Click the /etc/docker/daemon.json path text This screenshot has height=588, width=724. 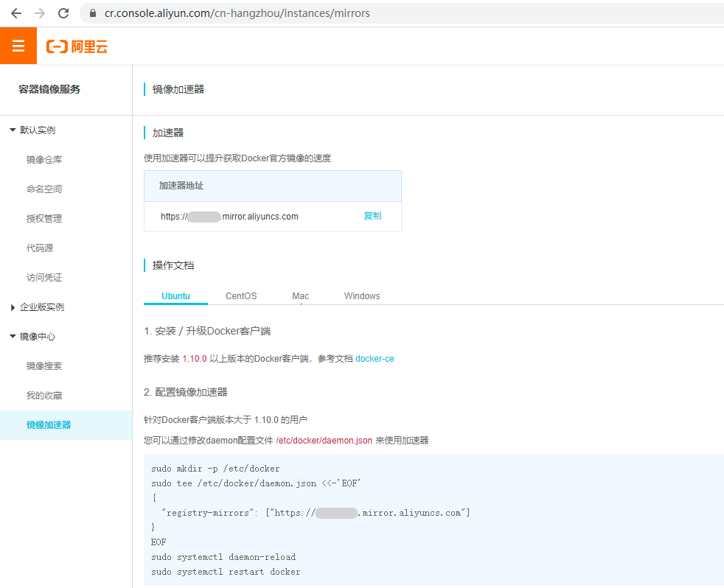click(x=324, y=441)
